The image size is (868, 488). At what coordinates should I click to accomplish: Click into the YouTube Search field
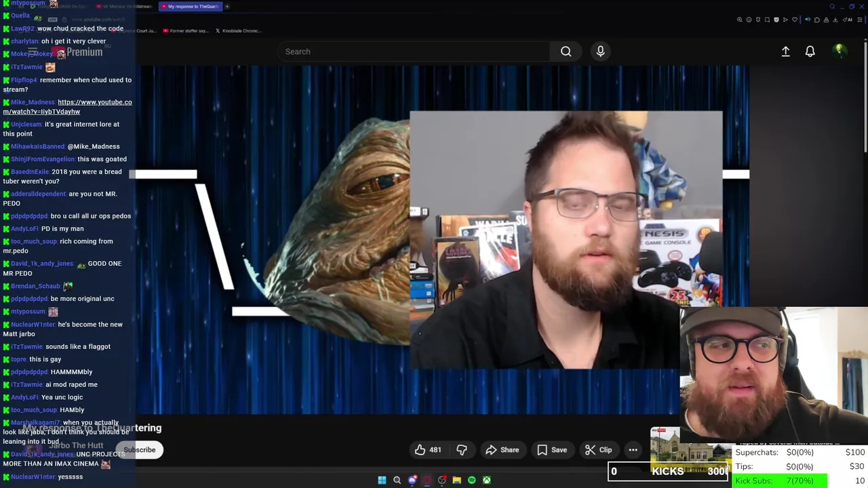(x=414, y=52)
